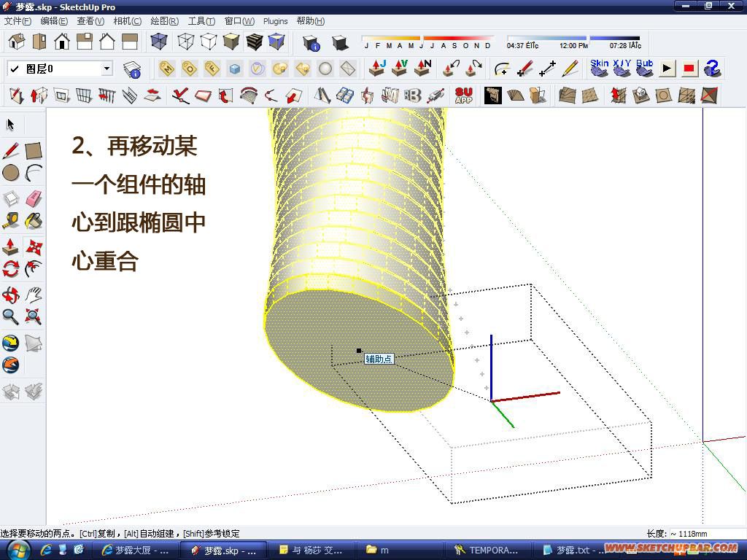Select the pink Eraser tool
The width and height of the screenshot is (747, 560).
click(34, 198)
